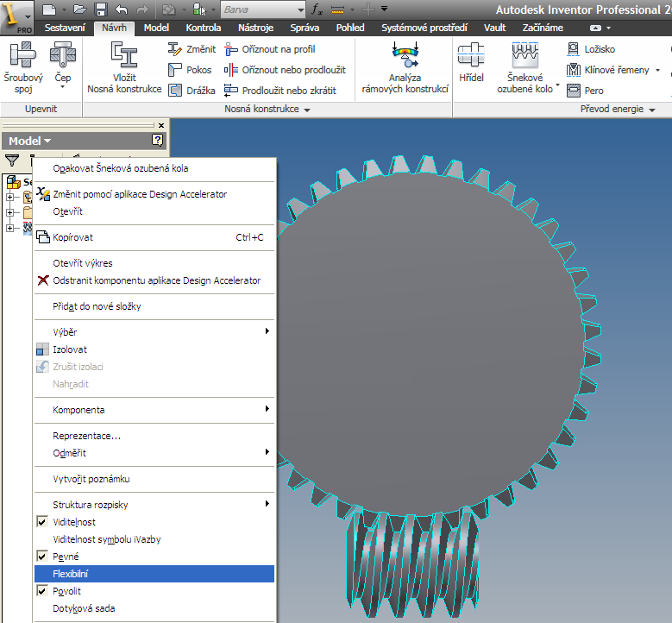The height and width of the screenshot is (623, 672).
Task: Choose Vytvořit poznámku menu item
Action: click(x=154, y=479)
